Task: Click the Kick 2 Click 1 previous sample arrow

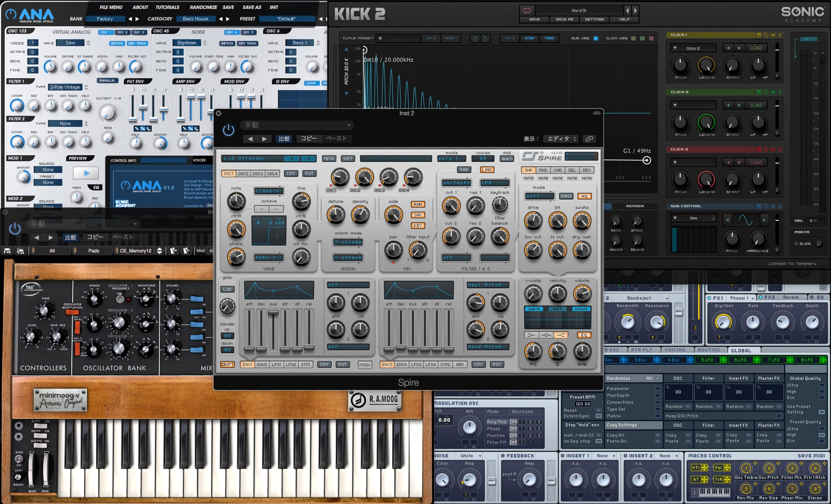Action: click(728, 48)
